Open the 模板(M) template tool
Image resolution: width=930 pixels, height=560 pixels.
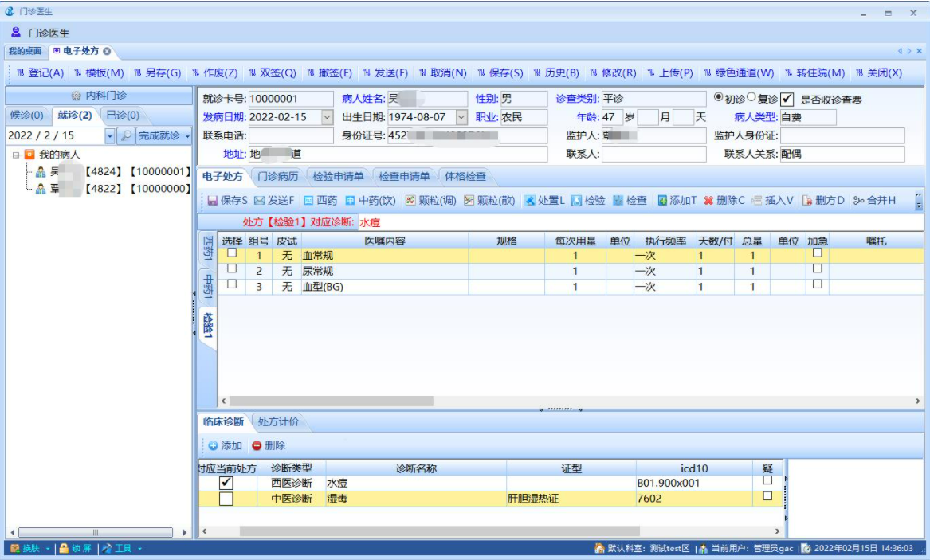tap(99, 73)
